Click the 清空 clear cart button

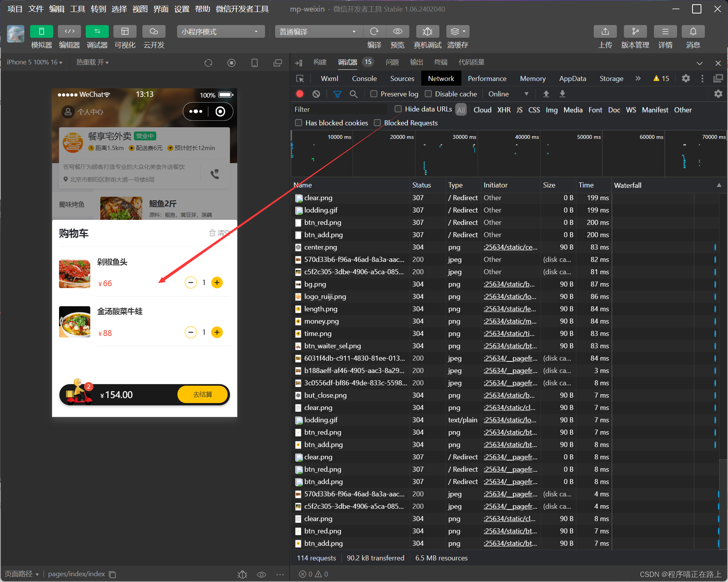pyautogui.click(x=220, y=233)
